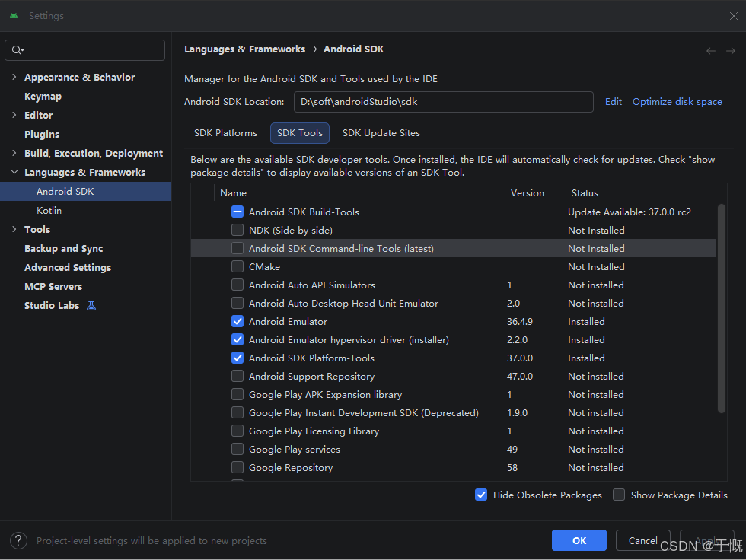The width and height of the screenshot is (746, 560).
Task: Click the back navigation arrow
Action: click(x=711, y=51)
